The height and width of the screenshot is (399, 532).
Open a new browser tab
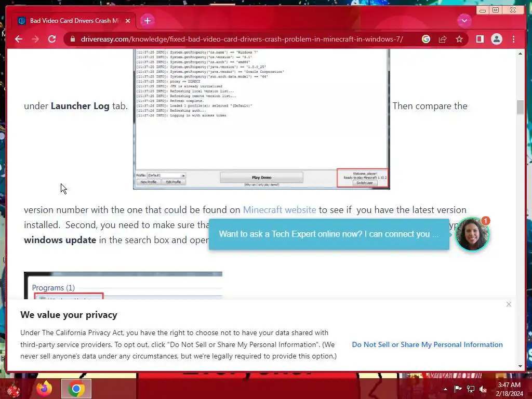point(147,21)
